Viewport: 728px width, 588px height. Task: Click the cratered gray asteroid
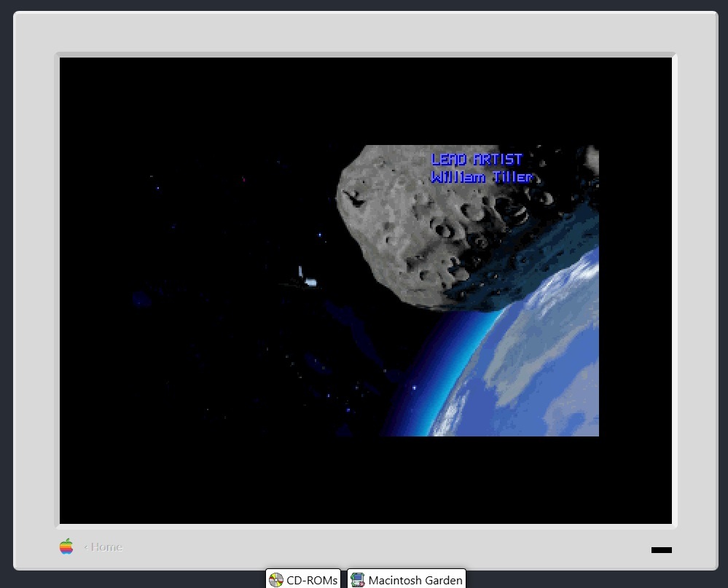click(408, 219)
